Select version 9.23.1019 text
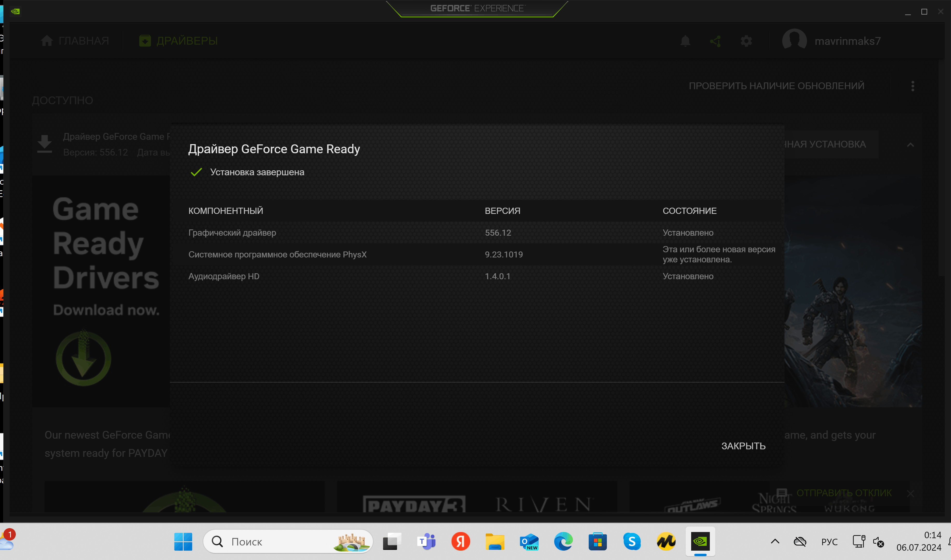951x560 pixels. click(x=504, y=255)
